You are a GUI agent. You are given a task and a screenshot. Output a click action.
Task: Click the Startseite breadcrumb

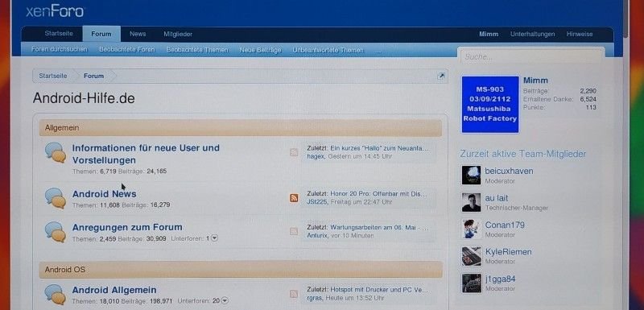coord(53,76)
